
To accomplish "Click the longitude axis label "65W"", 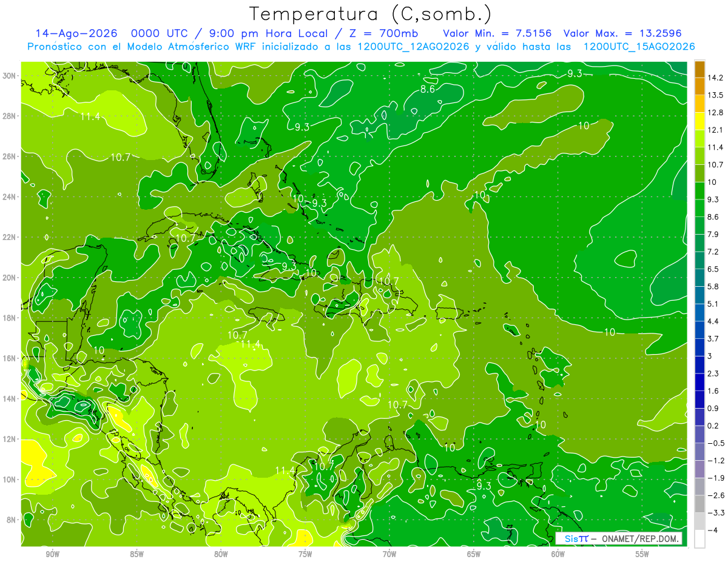I will point(474,554).
